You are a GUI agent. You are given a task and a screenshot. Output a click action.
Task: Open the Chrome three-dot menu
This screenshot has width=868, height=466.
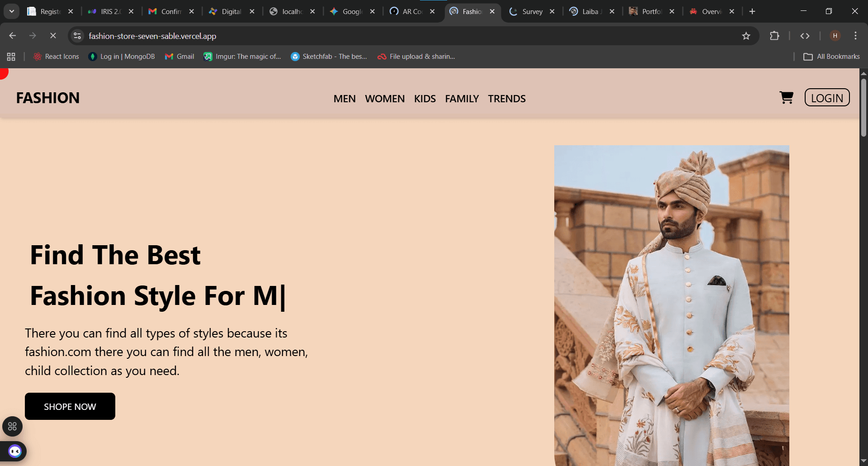coord(855,36)
